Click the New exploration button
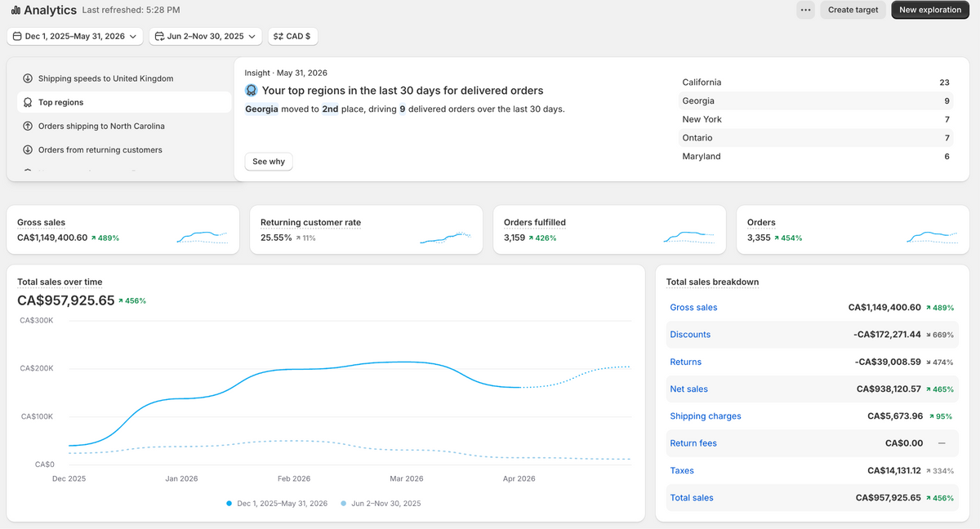Screen dimensions: 980x529 tap(930, 10)
